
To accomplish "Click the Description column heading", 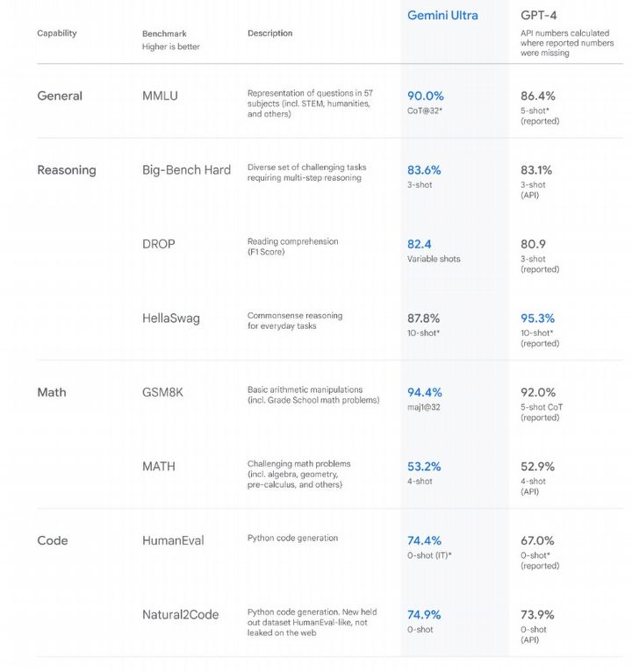I will pos(270,33).
